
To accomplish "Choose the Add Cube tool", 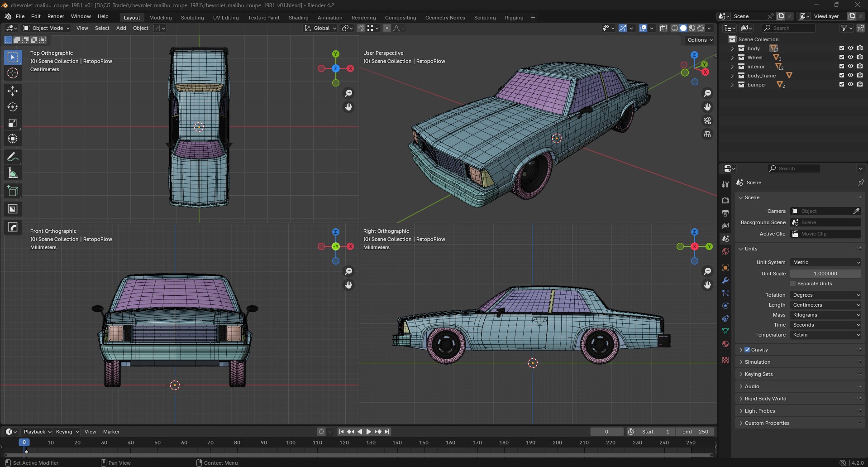I will (x=13, y=191).
